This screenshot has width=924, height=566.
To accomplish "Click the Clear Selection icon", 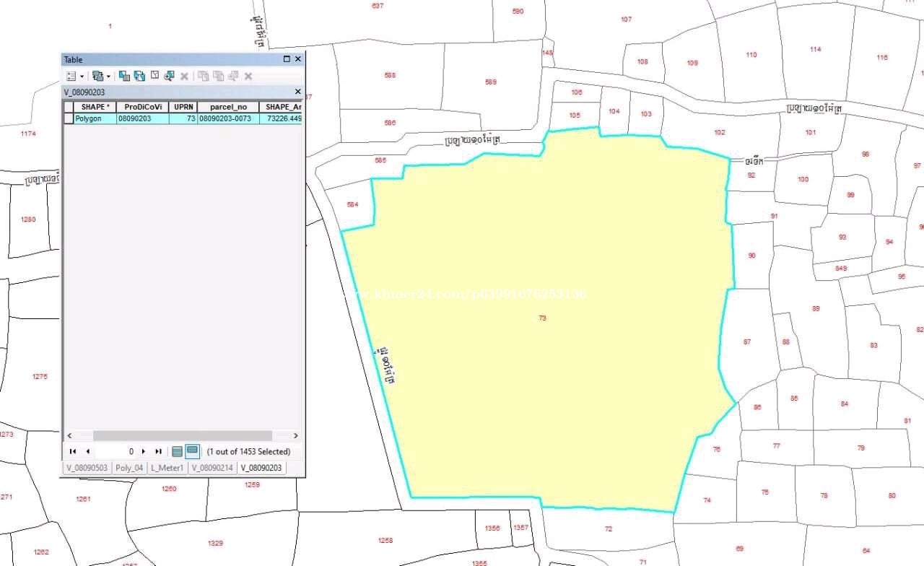I will [154, 76].
